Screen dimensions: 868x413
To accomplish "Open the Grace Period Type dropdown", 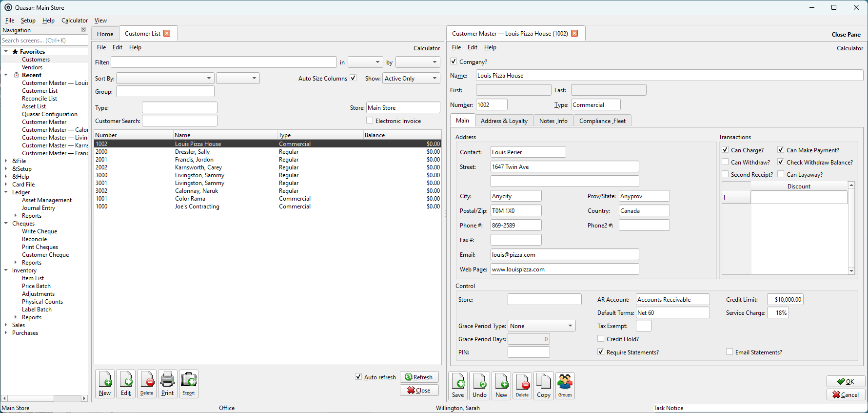I will pyautogui.click(x=542, y=326).
